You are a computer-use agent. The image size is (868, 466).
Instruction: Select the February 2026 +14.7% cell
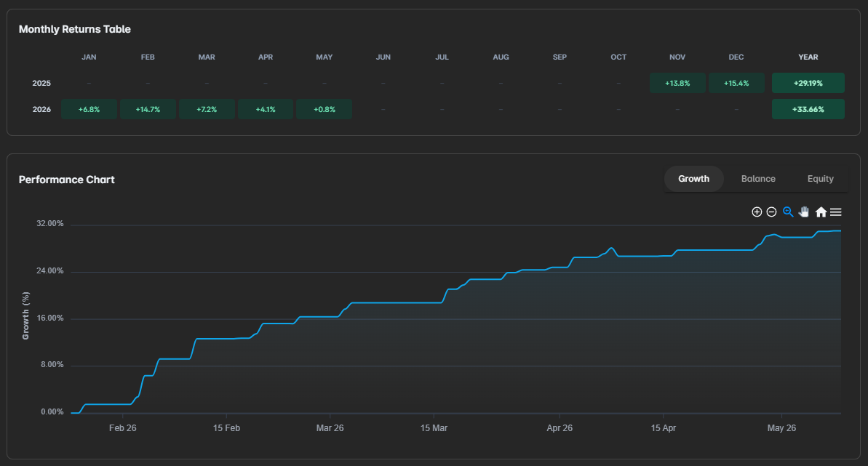click(x=148, y=109)
